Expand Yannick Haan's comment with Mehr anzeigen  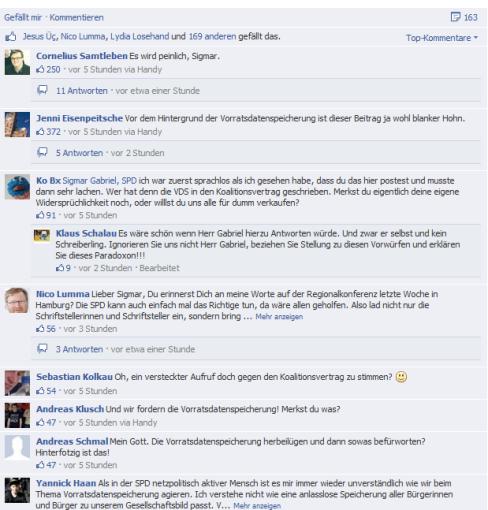point(257,506)
